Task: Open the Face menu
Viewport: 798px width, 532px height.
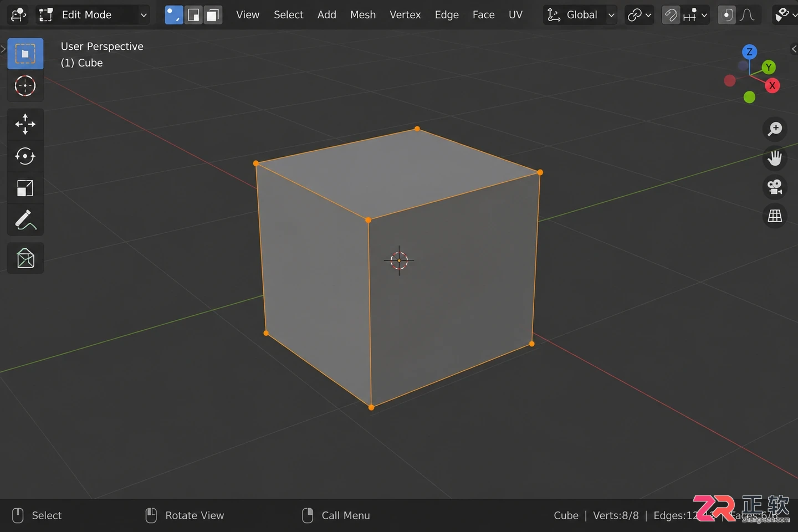Action: (484, 15)
